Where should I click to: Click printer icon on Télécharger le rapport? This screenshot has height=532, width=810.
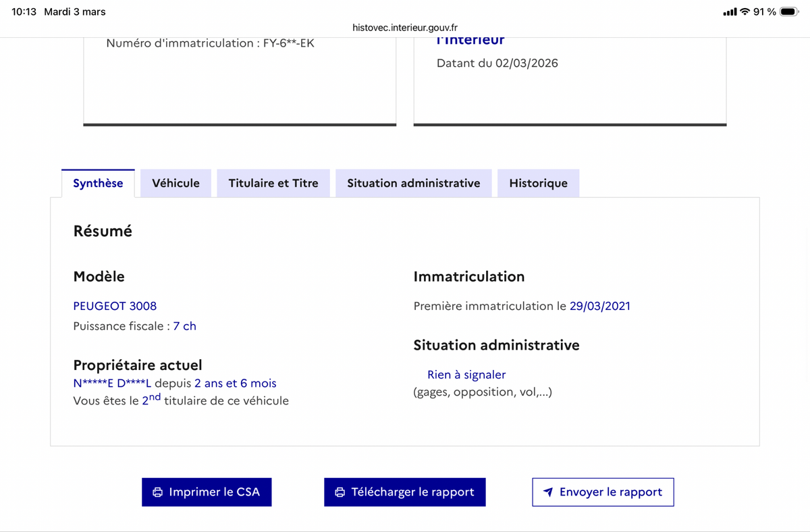coord(340,492)
